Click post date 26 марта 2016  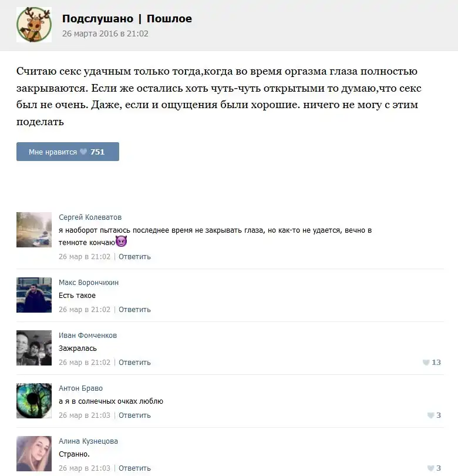pos(105,33)
